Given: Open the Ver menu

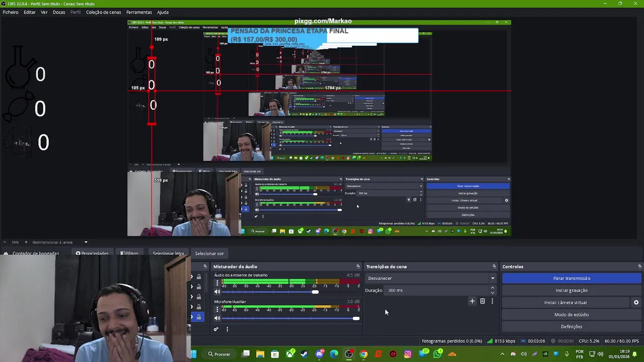Looking at the screenshot, I should (x=44, y=12).
